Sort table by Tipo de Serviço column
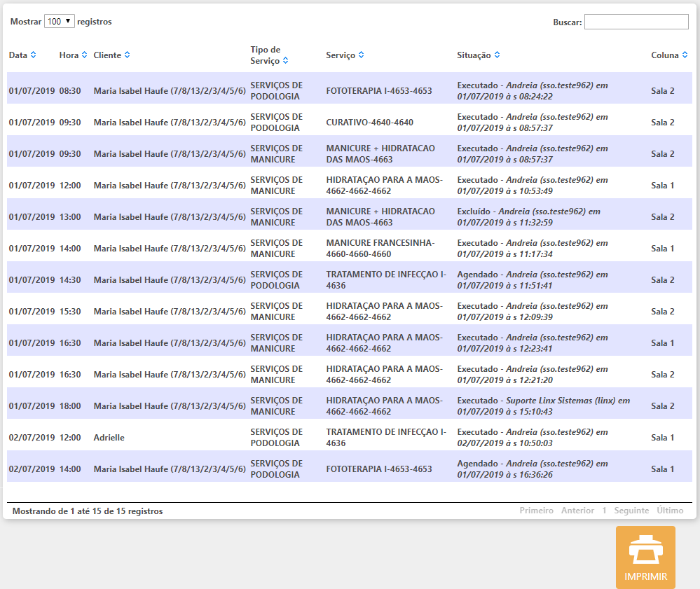 click(285, 61)
